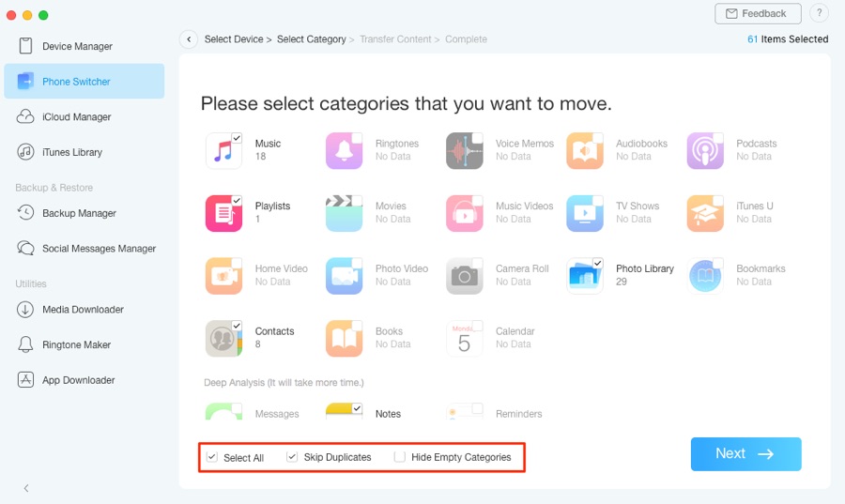Click Select Category breadcrumb
The height and width of the screenshot is (504, 845).
pyautogui.click(x=312, y=39)
